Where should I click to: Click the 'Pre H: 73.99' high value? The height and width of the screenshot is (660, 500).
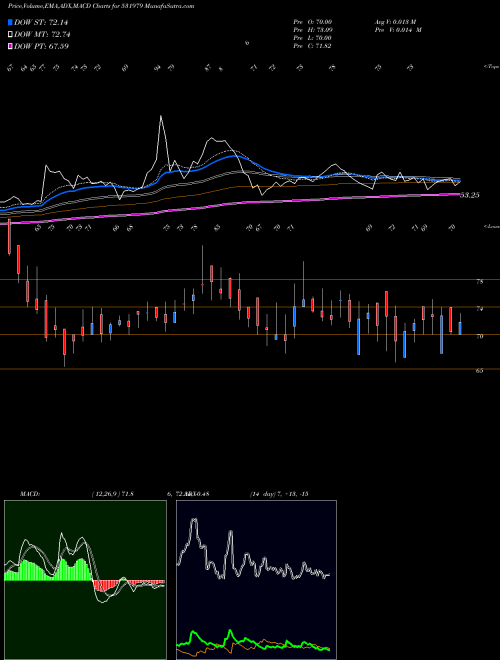click(x=313, y=29)
